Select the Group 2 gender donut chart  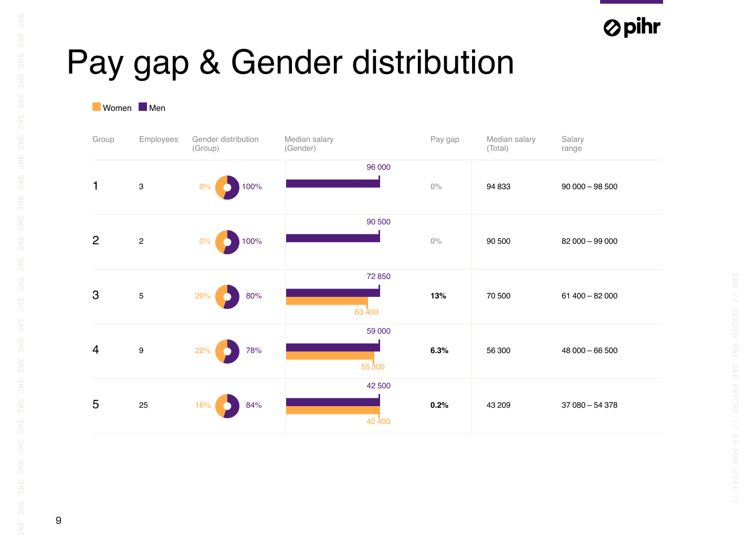click(227, 242)
